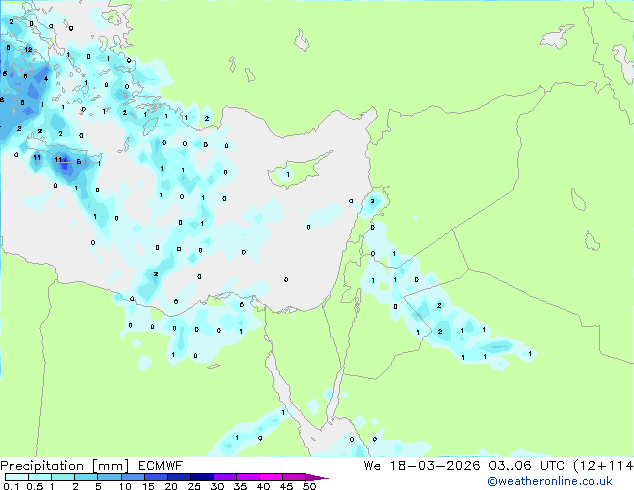
Task: Click the '03..06 UTC' time label
Action: (526, 466)
